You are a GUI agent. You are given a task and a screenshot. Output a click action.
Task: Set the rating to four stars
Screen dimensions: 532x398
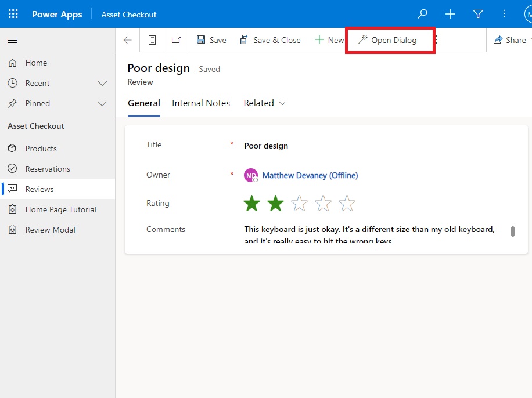(x=322, y=204)
